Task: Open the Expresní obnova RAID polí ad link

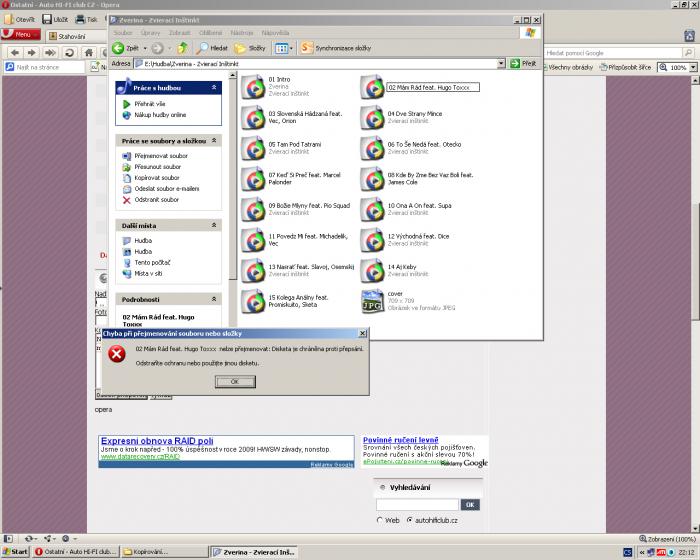Action: point(157,441)
